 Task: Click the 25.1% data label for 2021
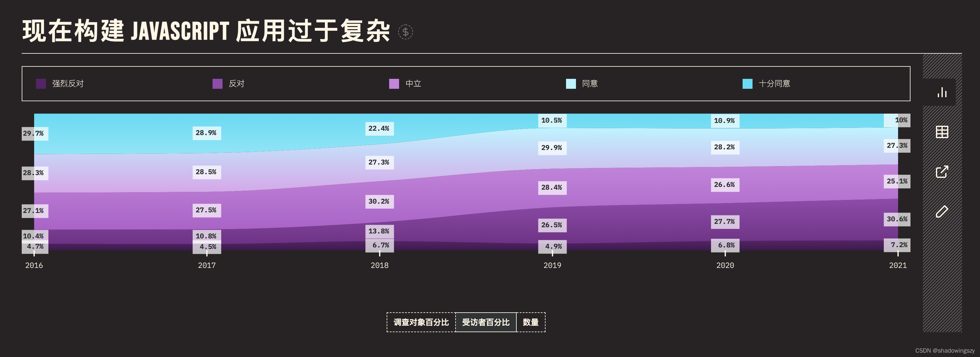click(897, 182)
